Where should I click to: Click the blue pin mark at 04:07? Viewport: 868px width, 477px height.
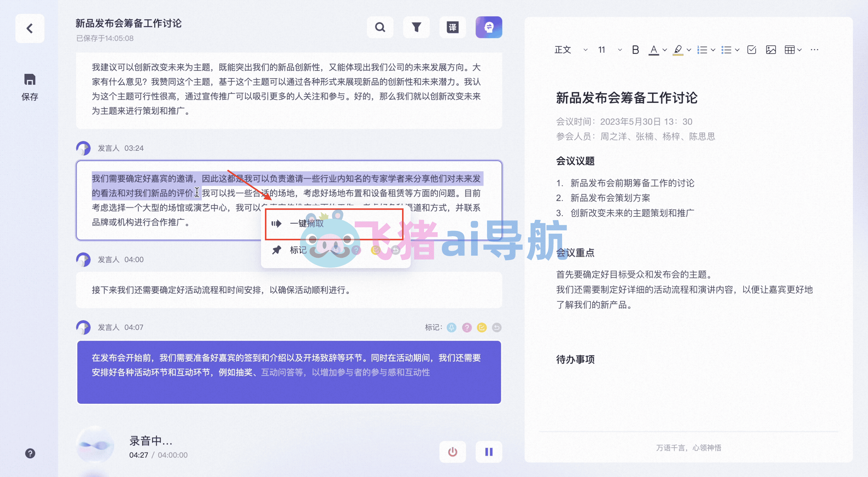point(451,327)
